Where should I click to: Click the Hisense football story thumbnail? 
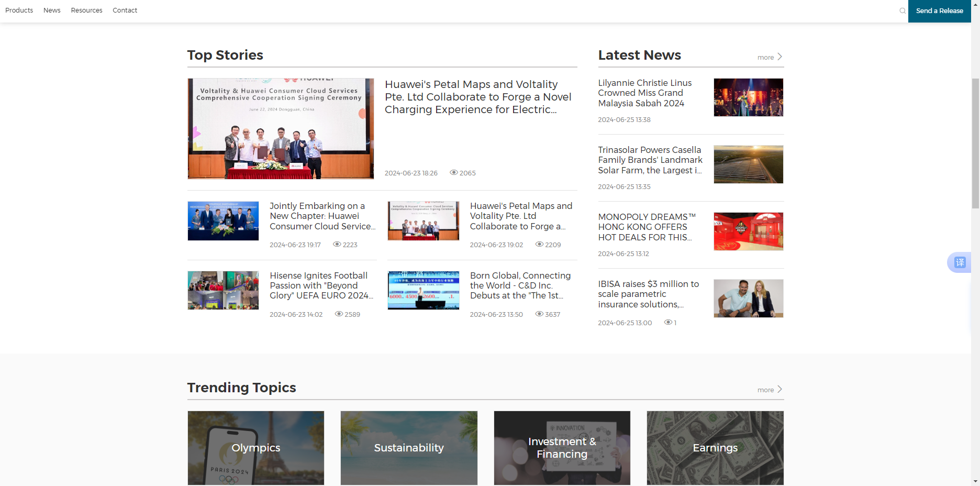[223, 290]
